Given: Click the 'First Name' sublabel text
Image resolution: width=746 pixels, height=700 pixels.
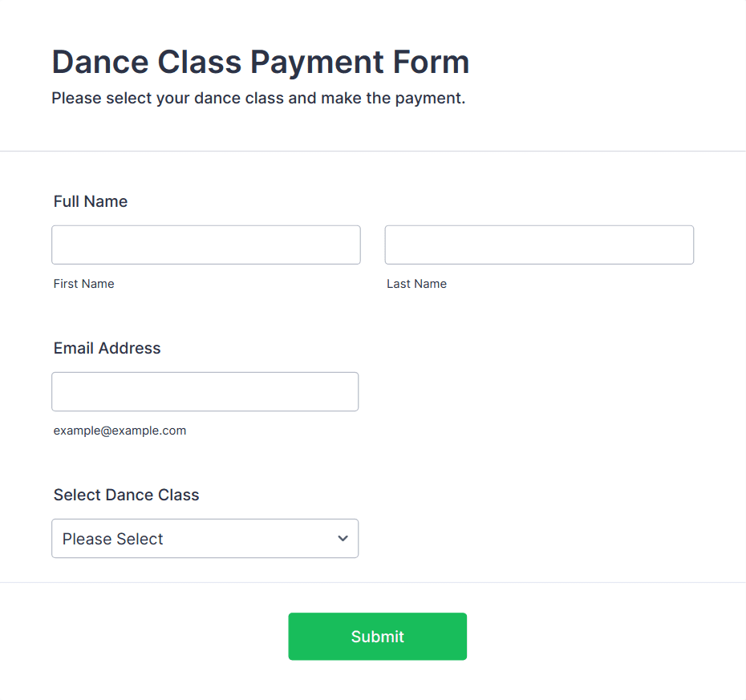Looking at the screenshot, I should [83, 284].
